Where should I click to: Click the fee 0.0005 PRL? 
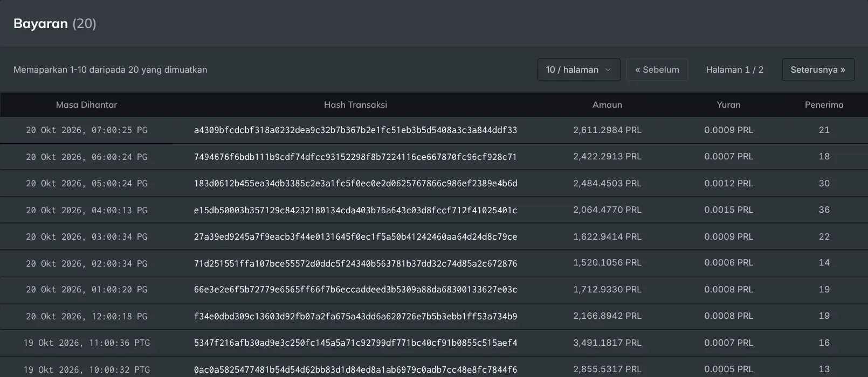pyautogui.click(x=728, y=369)
